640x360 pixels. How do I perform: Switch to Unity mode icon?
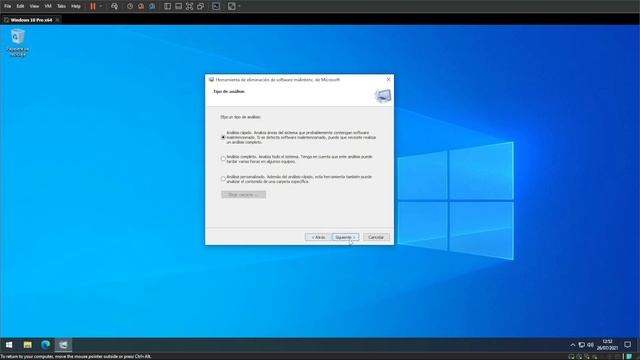coord(200,6)
